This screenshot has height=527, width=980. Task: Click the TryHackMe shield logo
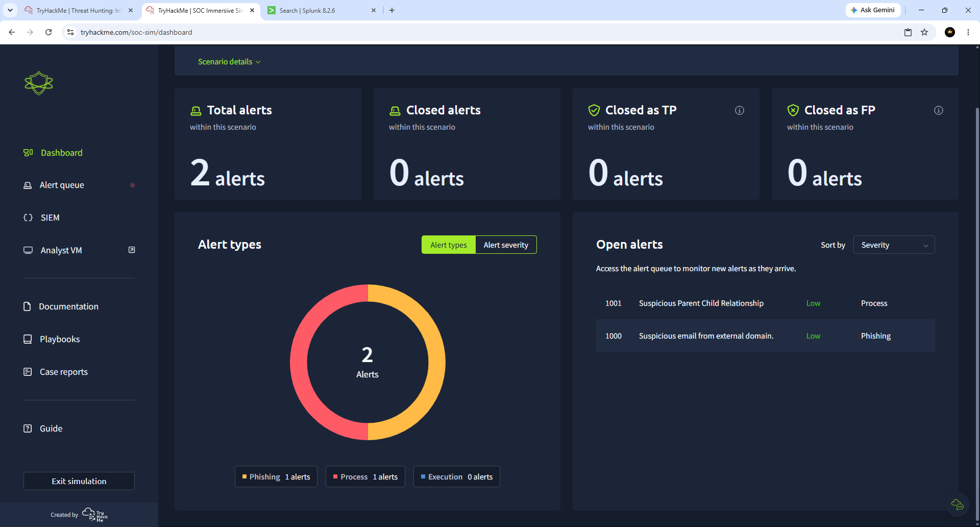39,83
